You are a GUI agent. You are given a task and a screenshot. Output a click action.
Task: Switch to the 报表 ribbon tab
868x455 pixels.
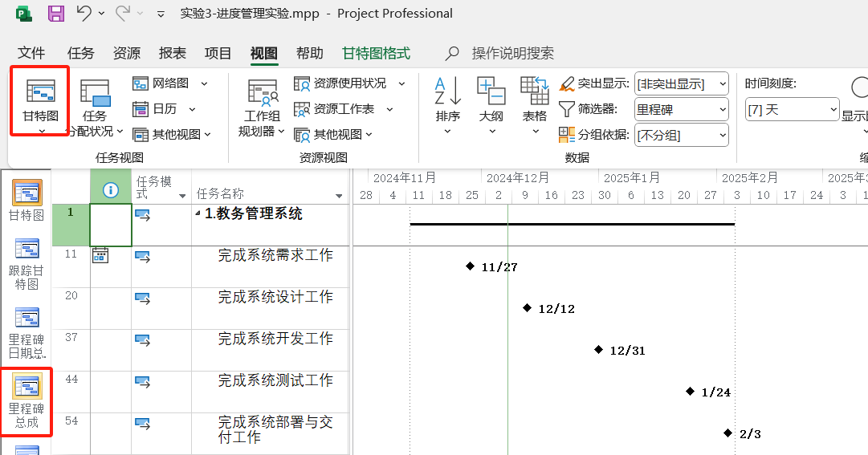point(172,53)
